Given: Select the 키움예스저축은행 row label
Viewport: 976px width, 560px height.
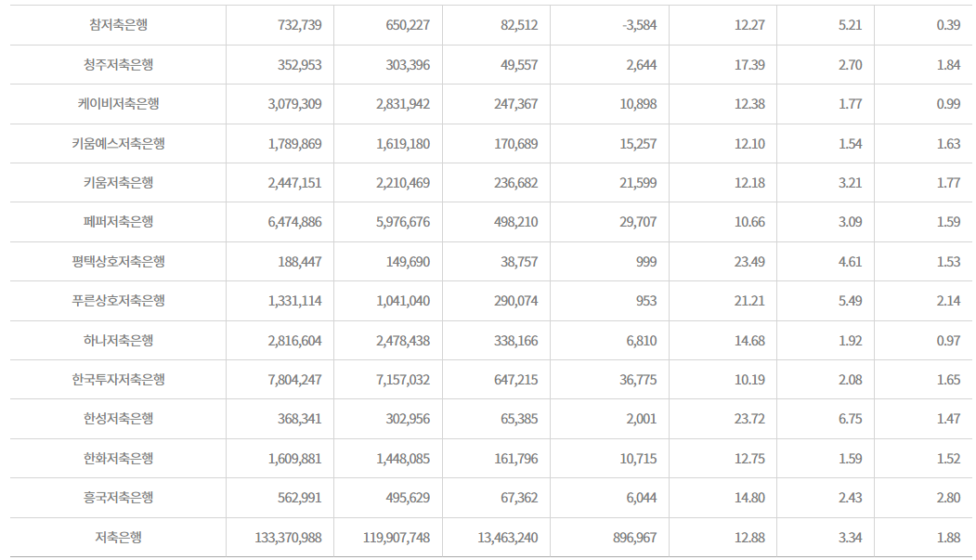Looking at the screenshot, I should click(x=118, y=144).
